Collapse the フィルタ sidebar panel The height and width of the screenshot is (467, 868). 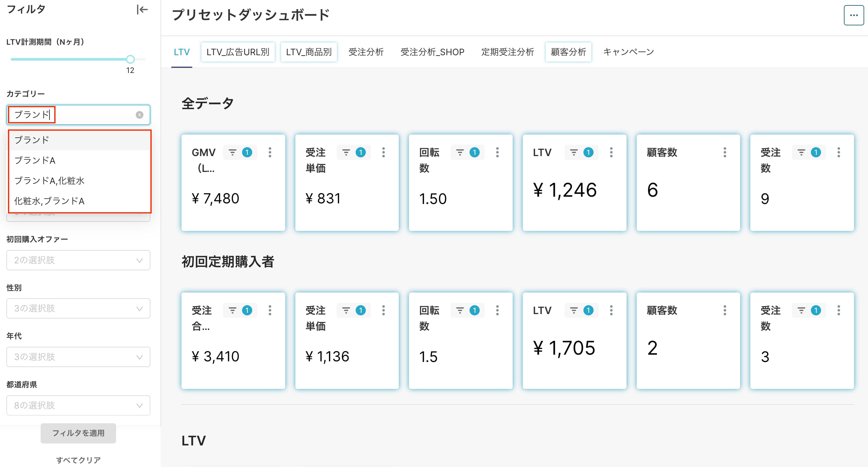(x=142, y=10)
